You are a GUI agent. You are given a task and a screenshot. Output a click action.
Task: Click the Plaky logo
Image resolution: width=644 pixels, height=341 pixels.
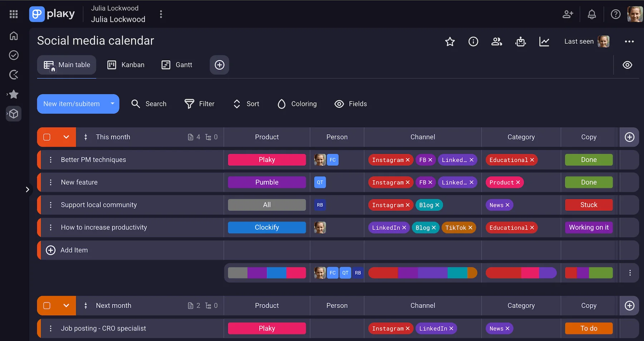(x=52, y=14)
